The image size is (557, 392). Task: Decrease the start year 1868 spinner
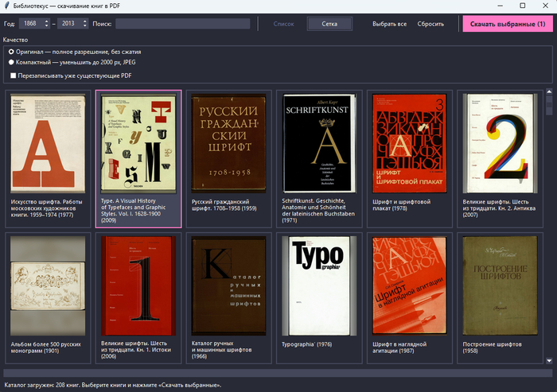[x=46, y=26]
